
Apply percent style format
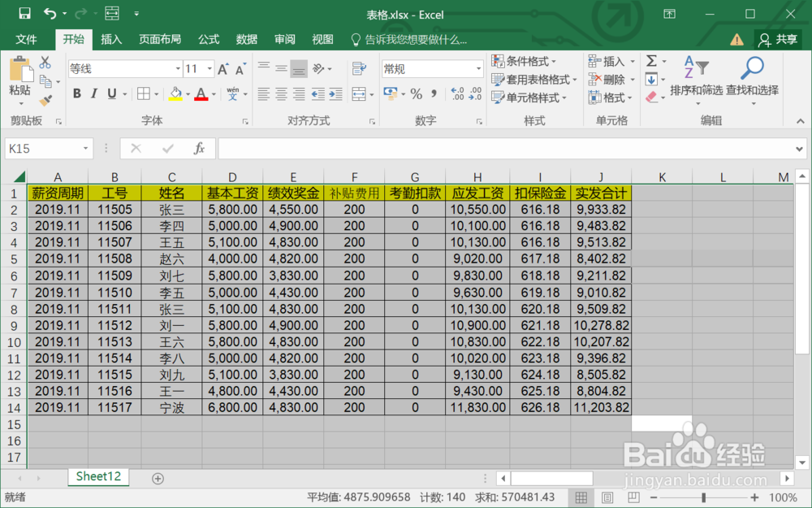coord(416,93)
